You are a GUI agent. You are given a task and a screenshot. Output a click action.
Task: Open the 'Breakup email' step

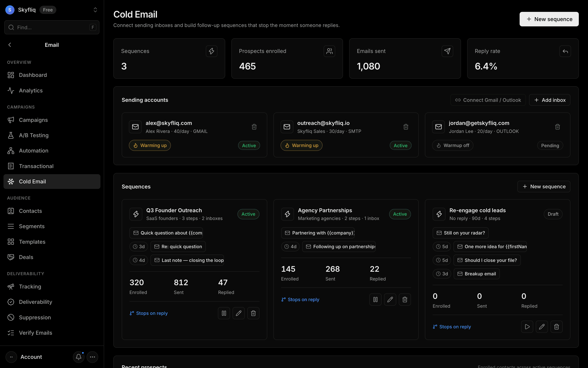coord(477,274)
